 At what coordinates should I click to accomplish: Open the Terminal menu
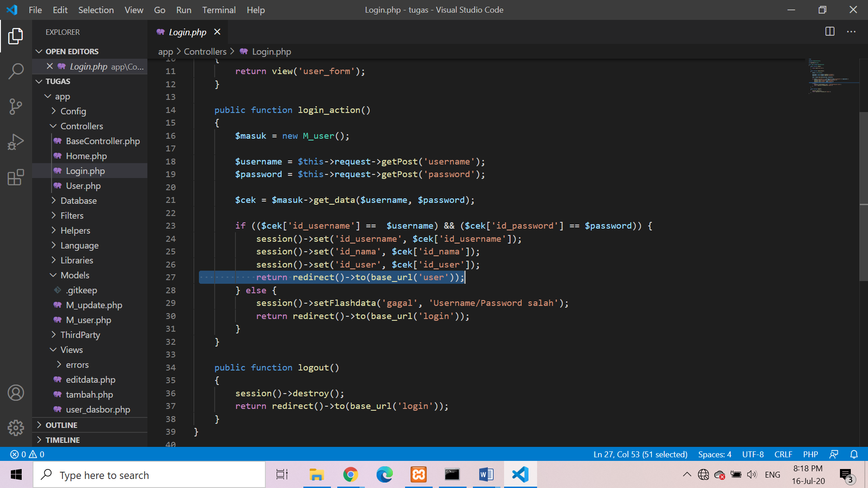pyautogui.click(x=219, y=10)
